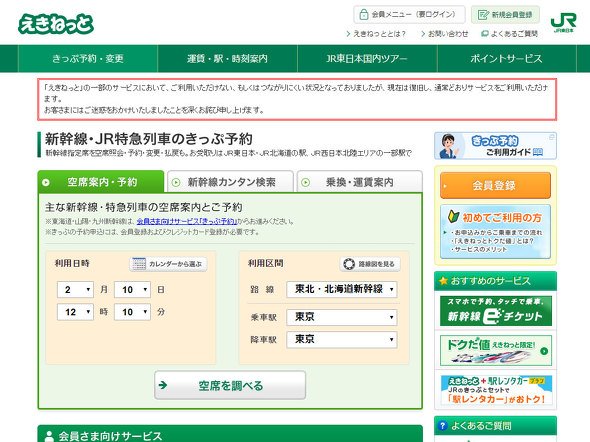Image resolution: width=590 pixels, height=442 pixels.
Task: Click the green arrow on 空席を調べる
Action: pyautogui.click(x=163, y=385)
